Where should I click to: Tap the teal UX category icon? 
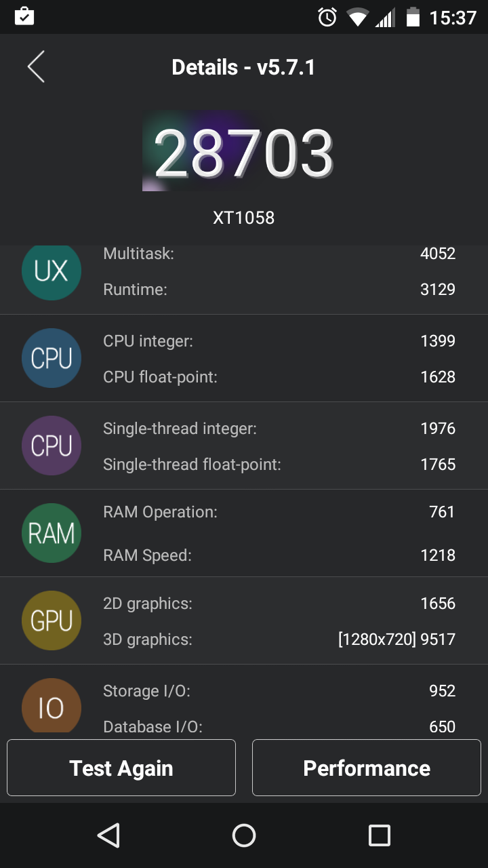pyautogui.click(x=52, y=271)
